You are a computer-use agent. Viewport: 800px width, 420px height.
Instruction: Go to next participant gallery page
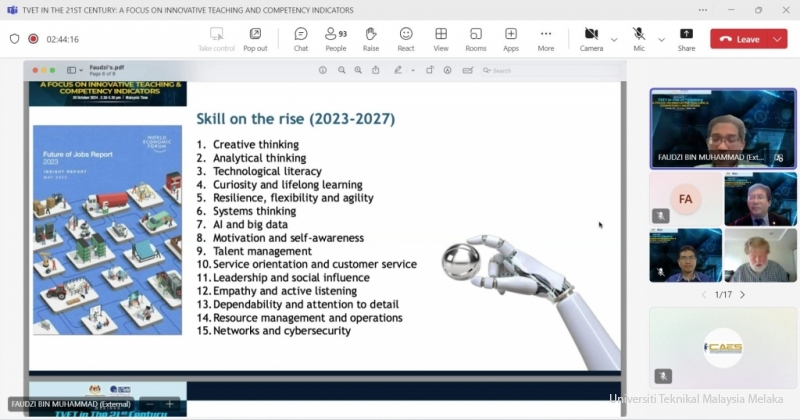(x=742, y=295)
